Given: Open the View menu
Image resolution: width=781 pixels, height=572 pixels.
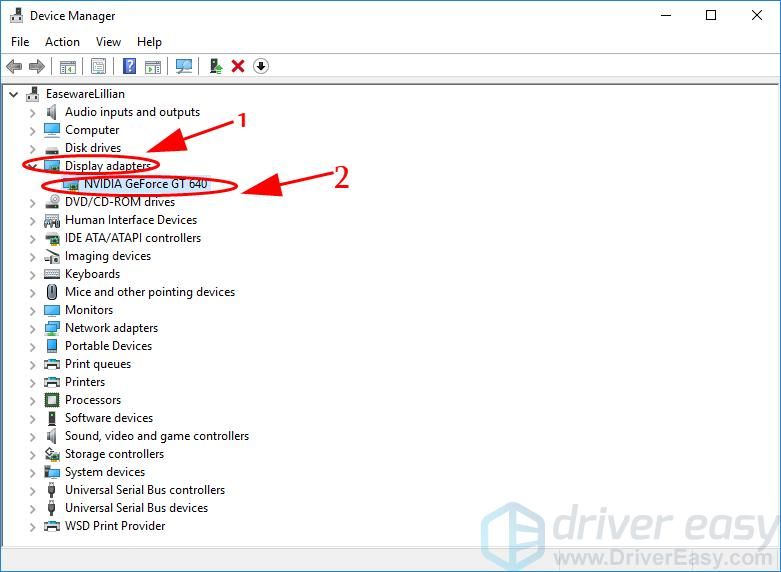Looking at the screenshot, I should [108, 42].
